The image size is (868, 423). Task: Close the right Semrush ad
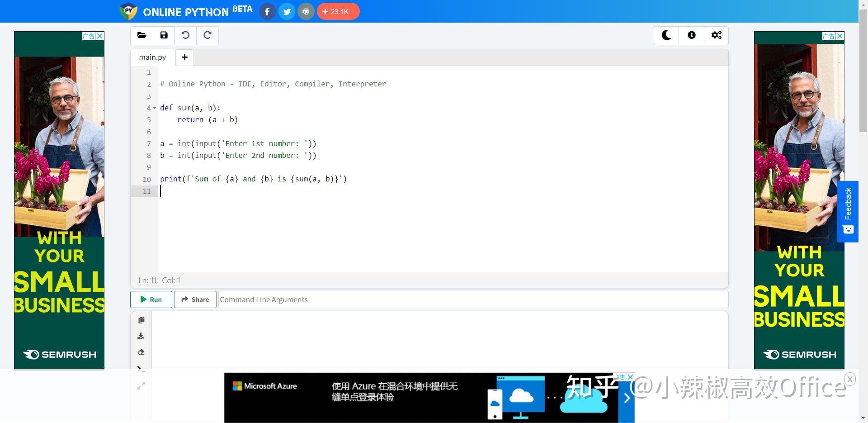[x=840, y=36]
